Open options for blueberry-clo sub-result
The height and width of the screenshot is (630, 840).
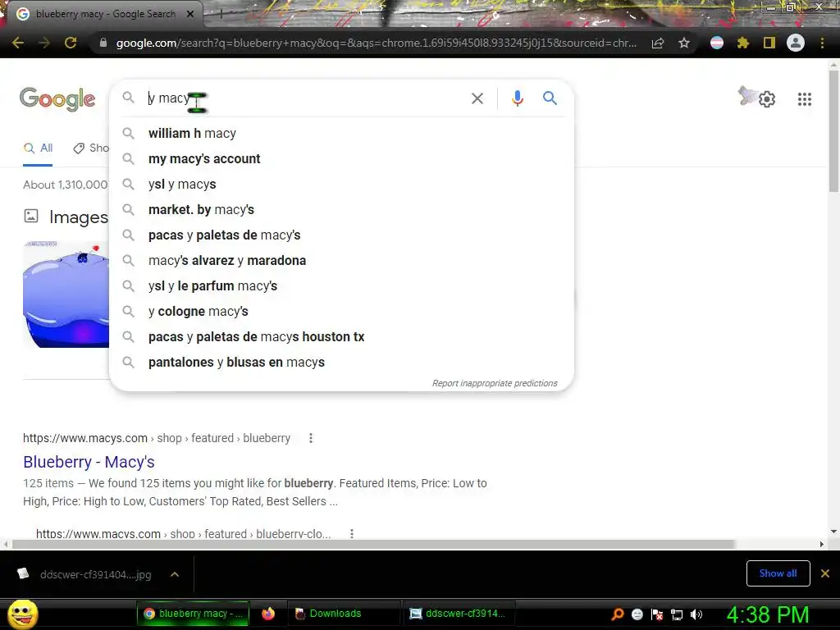point(351,533)
